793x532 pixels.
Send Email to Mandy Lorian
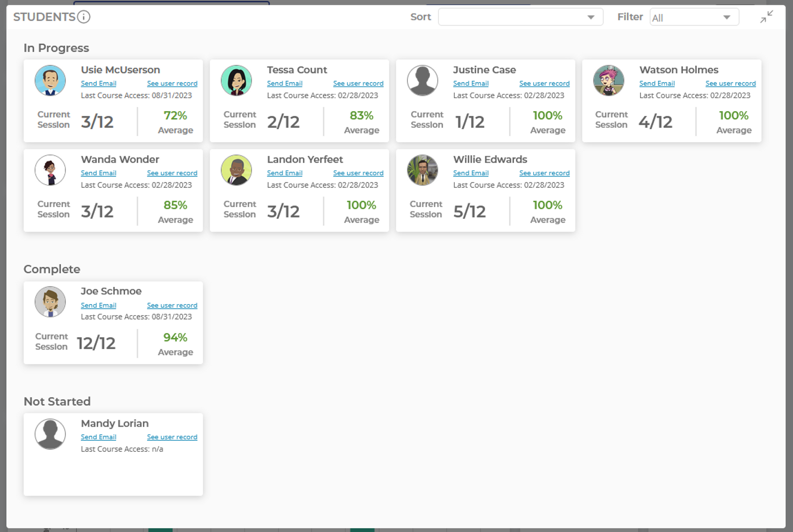point(98,437)
